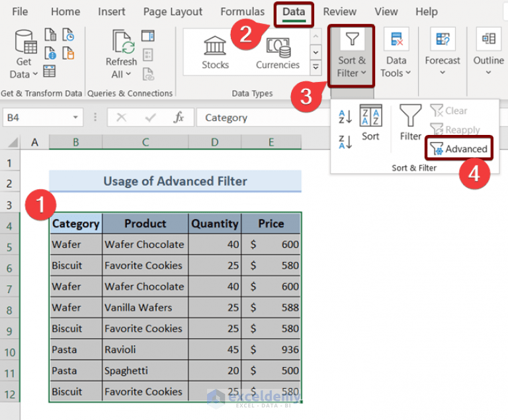Viewport: 508px width, 420px height.
Task: Click Edit Links icon
Action: pyautogui.click(x=148, y=74)
